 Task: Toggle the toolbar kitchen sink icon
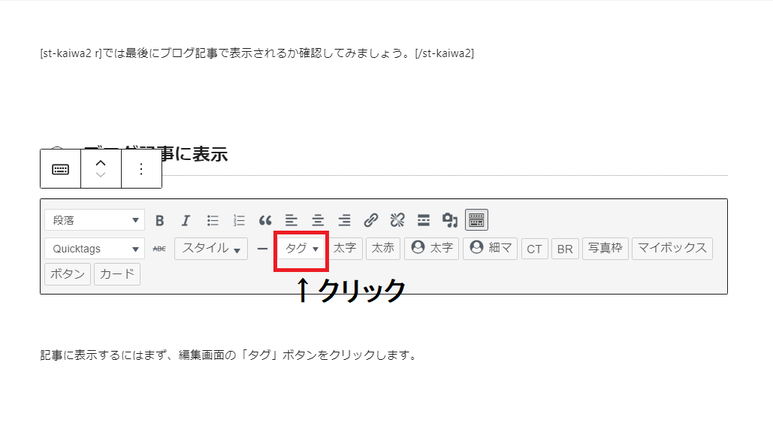click(x=477, y=220)
